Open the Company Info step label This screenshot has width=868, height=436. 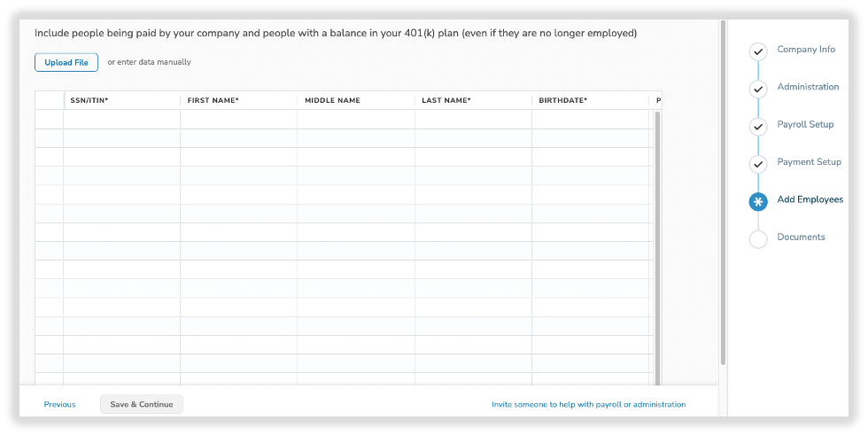(805, 50)
